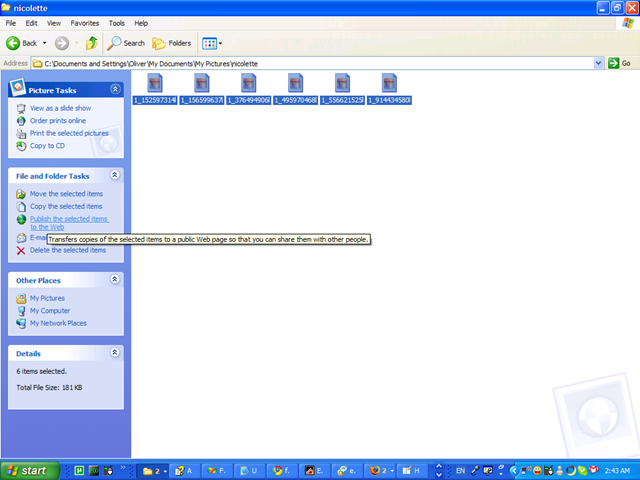640x480 pixels.
Task: Click the Back navigation arrow icon
Action: click(x=13, y=43)
